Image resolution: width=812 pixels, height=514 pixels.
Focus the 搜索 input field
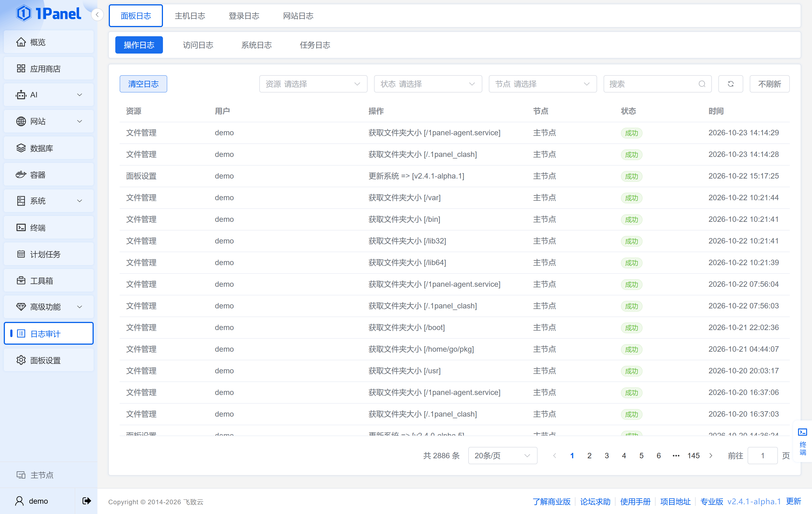657,84
